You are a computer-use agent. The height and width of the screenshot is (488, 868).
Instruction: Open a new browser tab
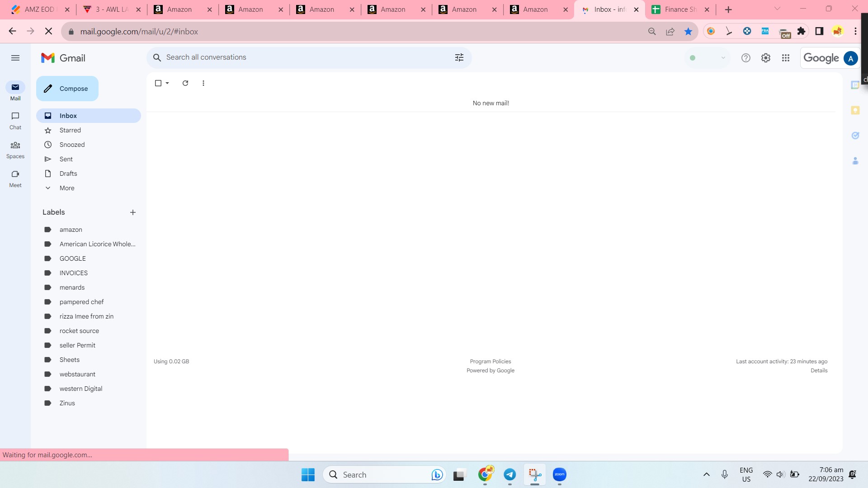pyautogui.click(x=728, y=9)
